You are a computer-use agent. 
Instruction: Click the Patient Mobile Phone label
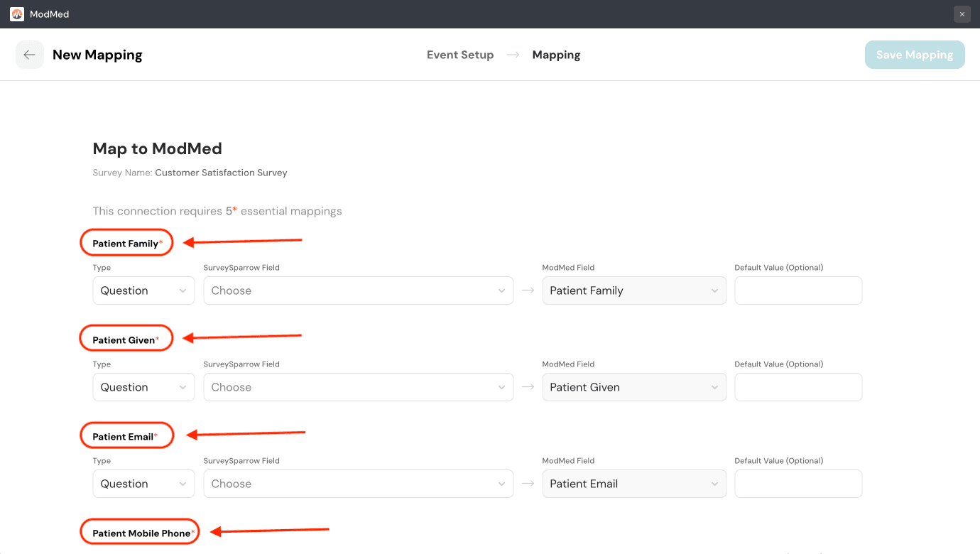(x=141, y=533)
